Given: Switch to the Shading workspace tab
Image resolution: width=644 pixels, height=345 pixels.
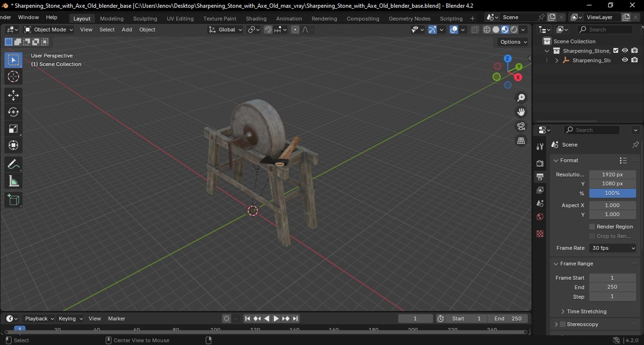Looking at the screenshot, I should click(x=256, y=18).
